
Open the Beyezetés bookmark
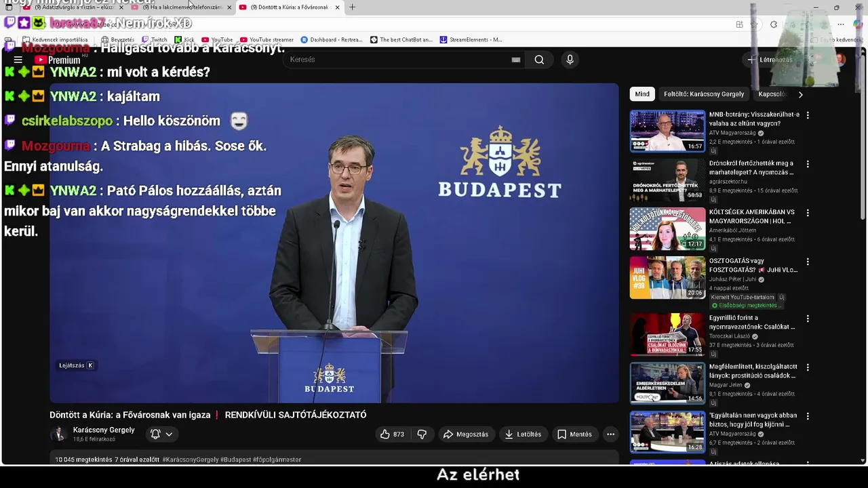(x=118, y=40)
